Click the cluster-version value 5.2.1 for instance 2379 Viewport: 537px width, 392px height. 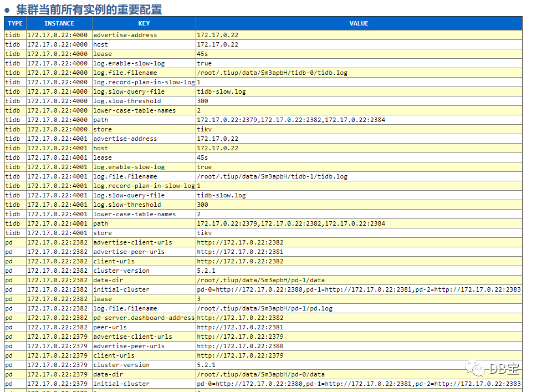click(206, 365)
